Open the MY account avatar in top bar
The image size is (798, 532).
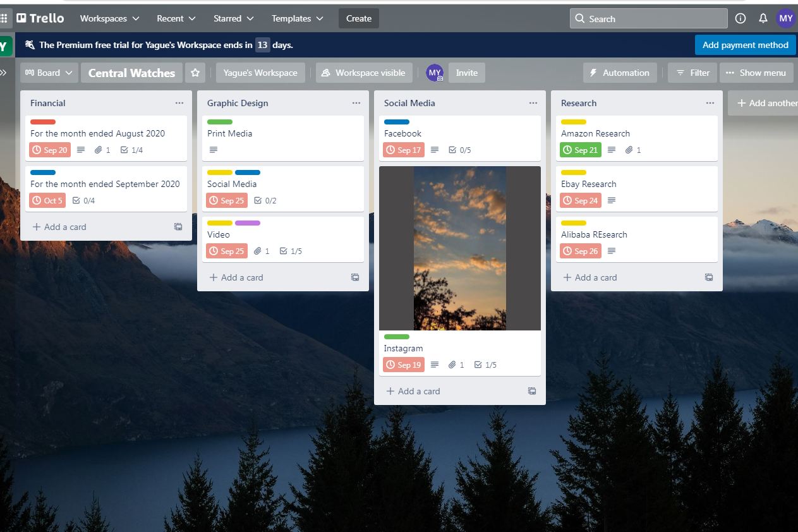[x=786, y=18]
